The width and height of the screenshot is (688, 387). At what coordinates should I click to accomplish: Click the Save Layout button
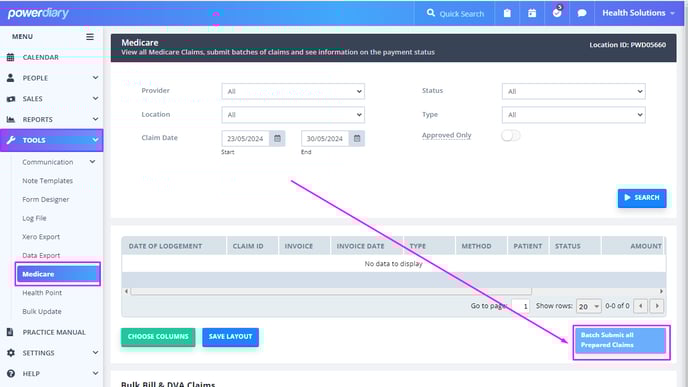pos(230,337)
